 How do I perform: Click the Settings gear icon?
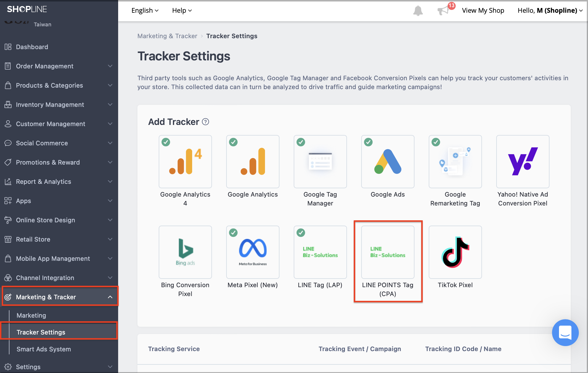pos(8,367)
